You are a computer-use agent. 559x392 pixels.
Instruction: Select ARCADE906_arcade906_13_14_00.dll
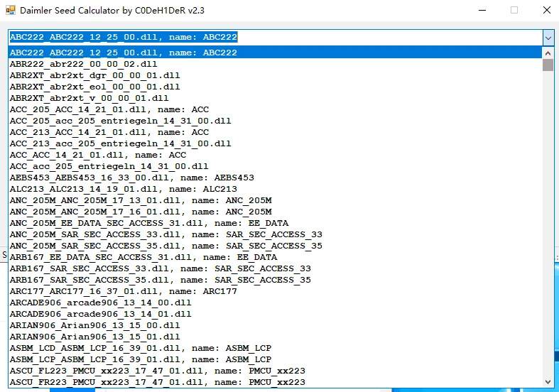(x=275, y=303)
